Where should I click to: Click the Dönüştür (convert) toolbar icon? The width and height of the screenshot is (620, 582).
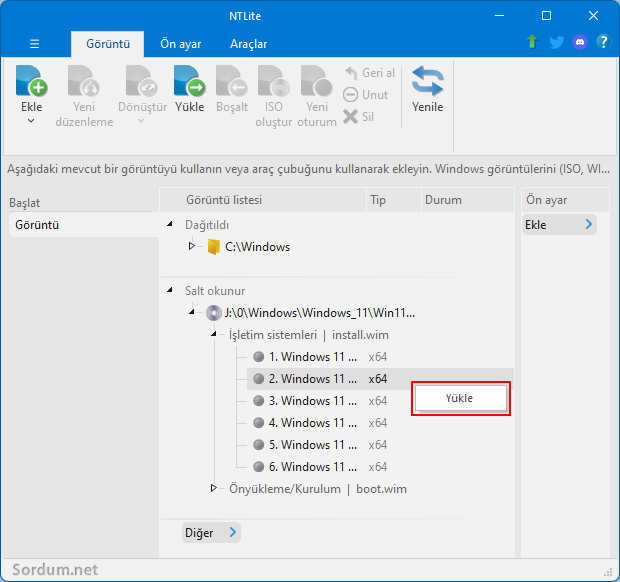click(142, 81)
